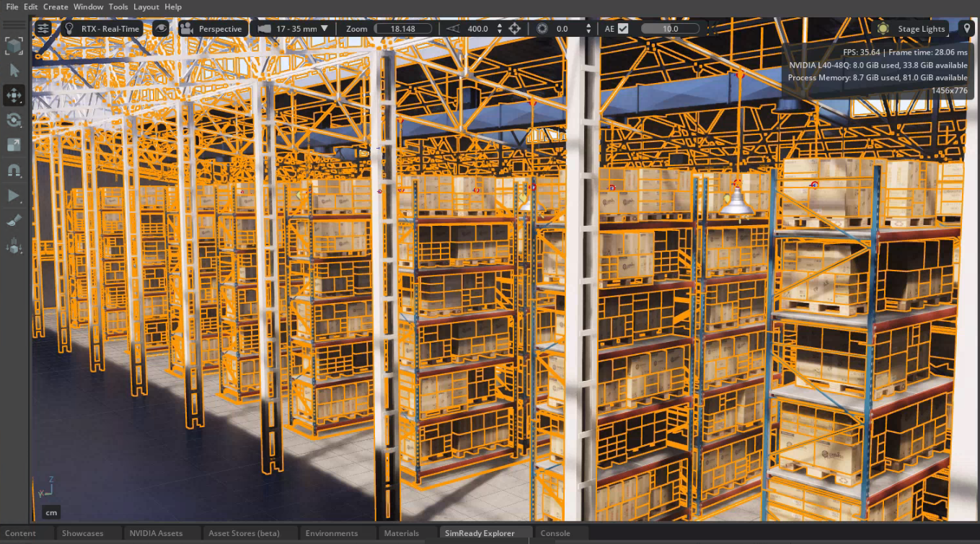Select the selection mode cube icon

14,46
